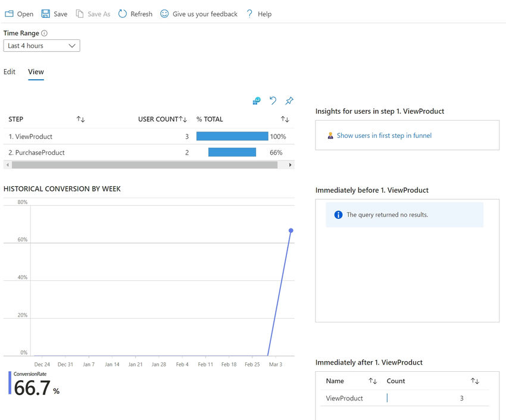Screen dimensions: 506x420
Task: Click the Help question mark icon
Action: pos(249,14)
